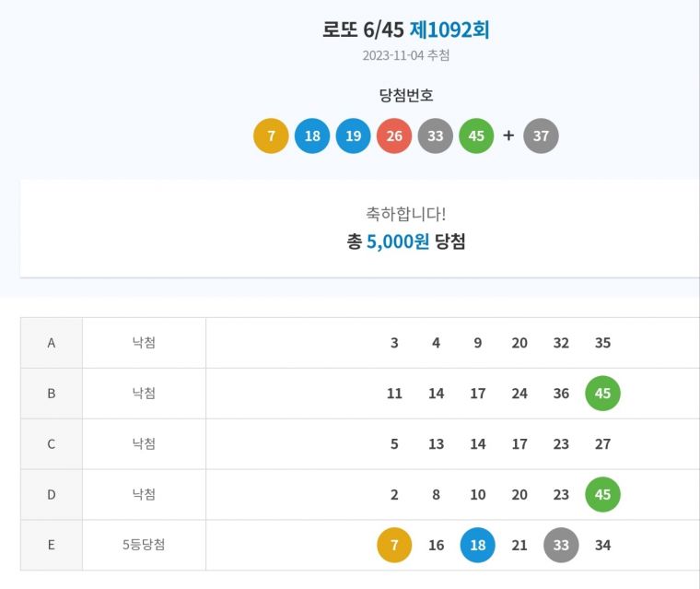The width and height of the screenshot is (700, 589).
Task: Select row A label cell
Action: [x=52, y=343]
